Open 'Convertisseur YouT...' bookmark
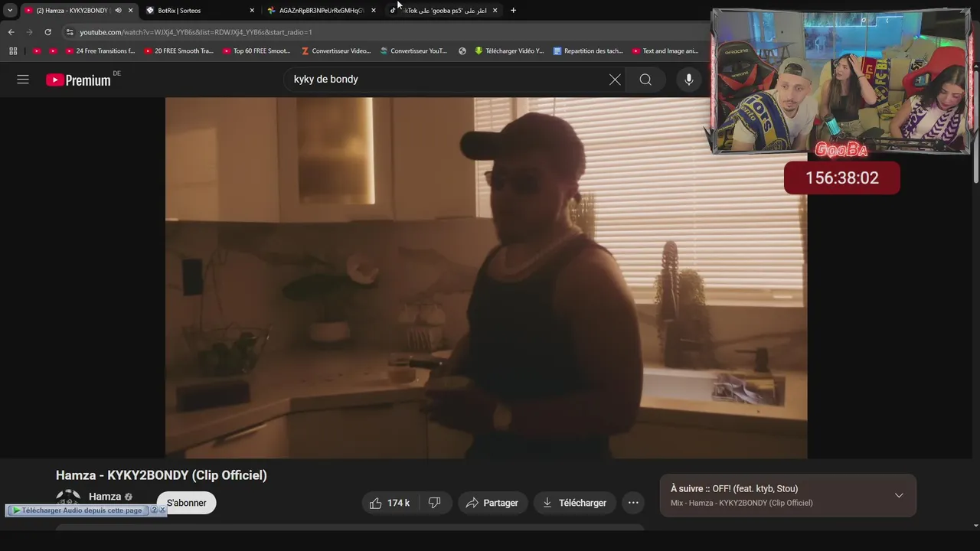Image resolution: width=980 pixels, height=551 pixels. [x=414, y=51]
